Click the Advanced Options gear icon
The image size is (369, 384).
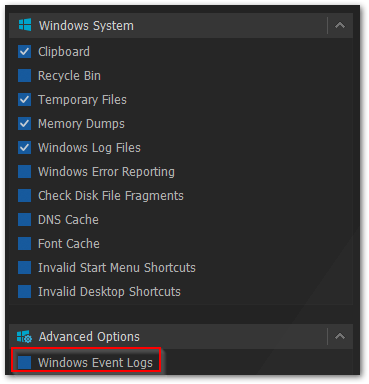coord(25,337)
